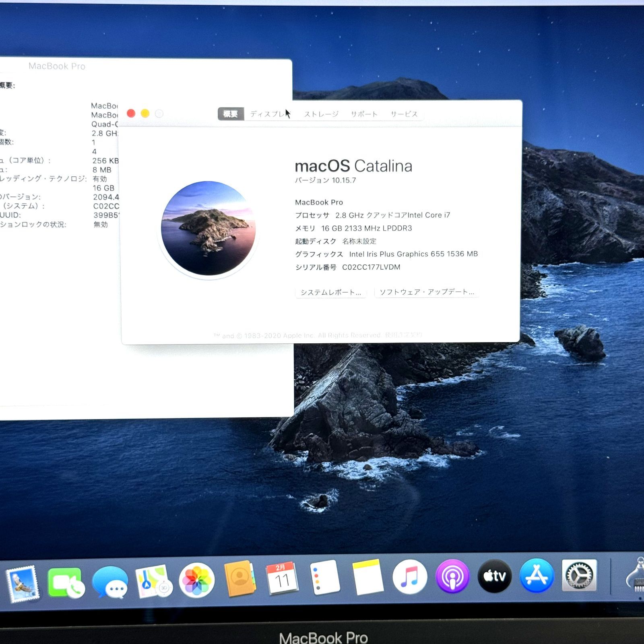
Task: Click the 16 GB value in system report
Action: (103, 188)
